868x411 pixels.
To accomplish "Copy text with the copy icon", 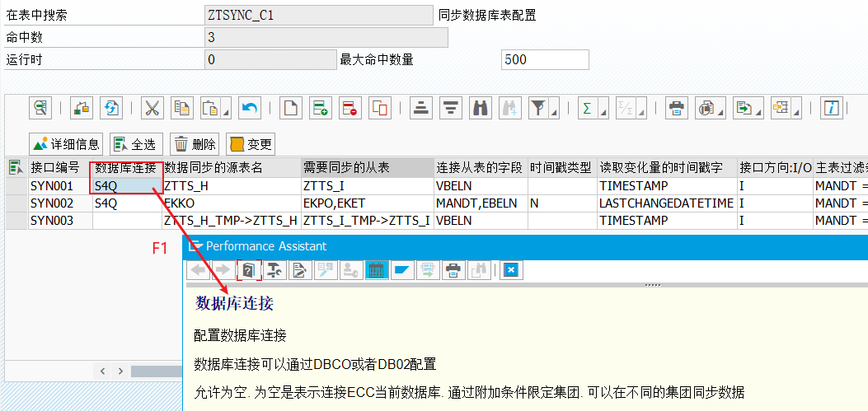I will (181, 108).
